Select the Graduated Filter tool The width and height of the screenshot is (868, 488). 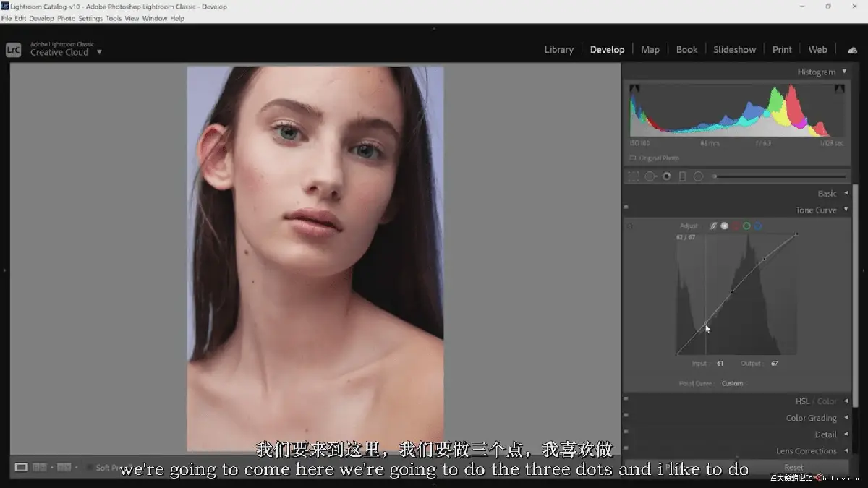tap(682, 176)
